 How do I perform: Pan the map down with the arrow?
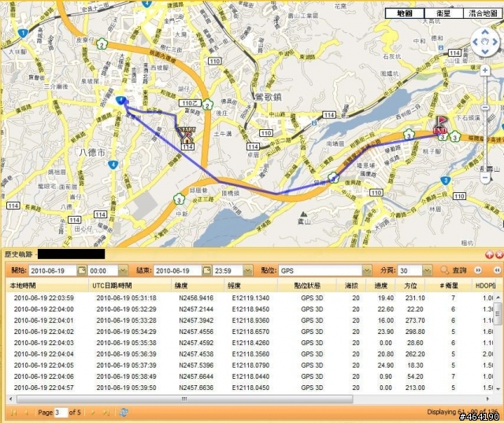pyautogui.click(x=485, y=51)
